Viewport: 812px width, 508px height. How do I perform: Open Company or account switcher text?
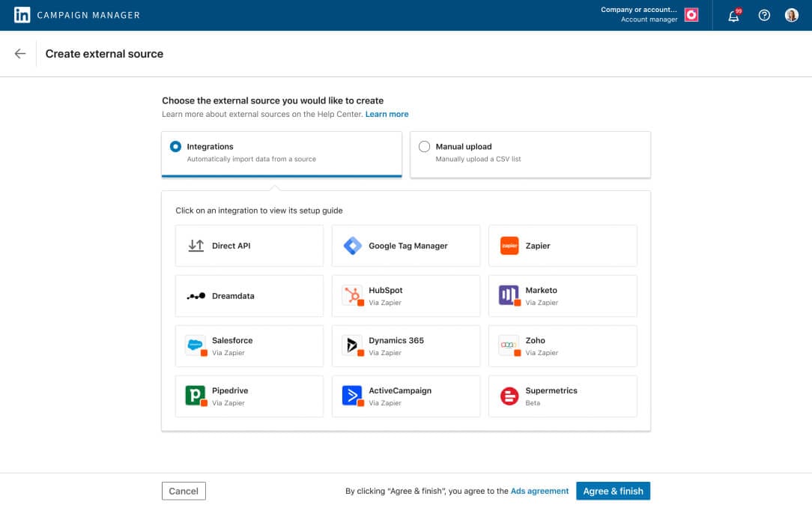[x=638, y=10]
